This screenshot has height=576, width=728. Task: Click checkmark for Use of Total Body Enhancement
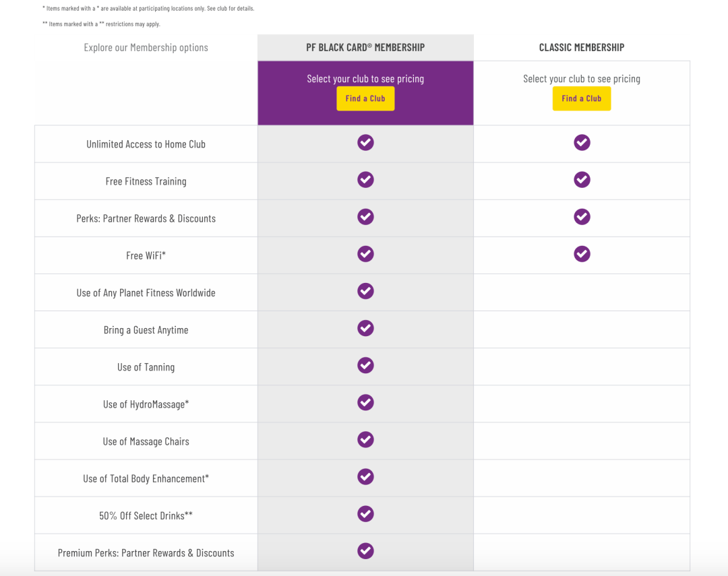365,477
